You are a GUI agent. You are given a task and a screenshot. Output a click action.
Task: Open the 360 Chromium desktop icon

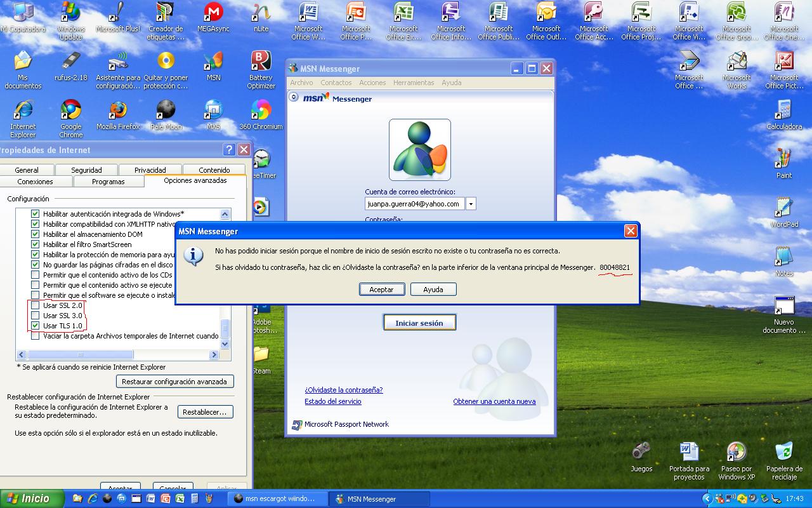click(x=261, y=116)
